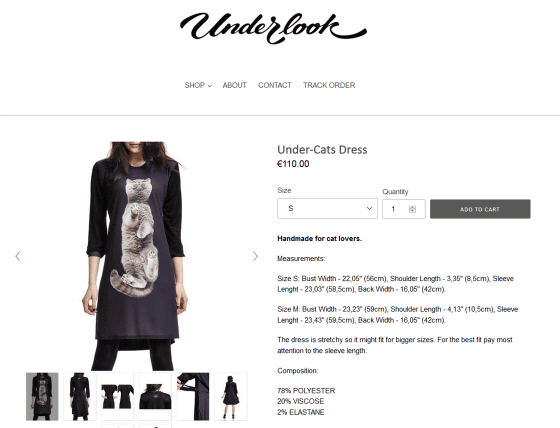Click the chevron in the Size select
The image size is (560, 428).
(x=369, y=208)
